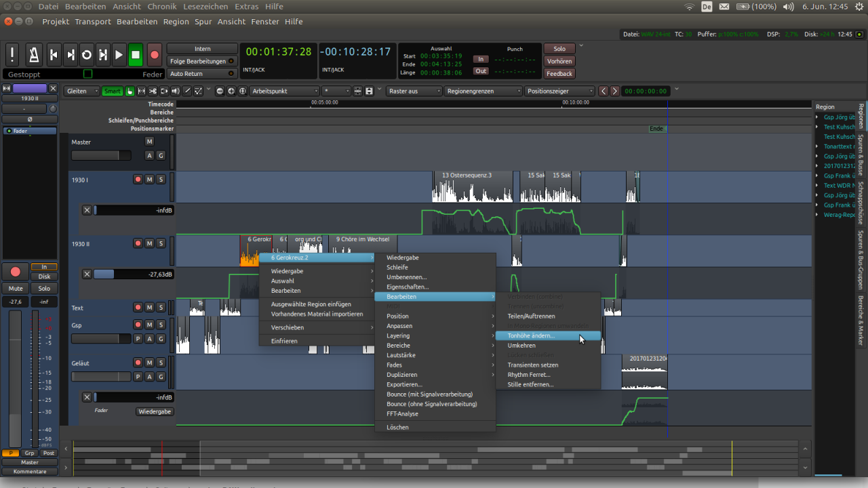The width and height of the screenshot is (868, 488).
Task: Toggle the metronome click
Action: (x=33, y=55)
